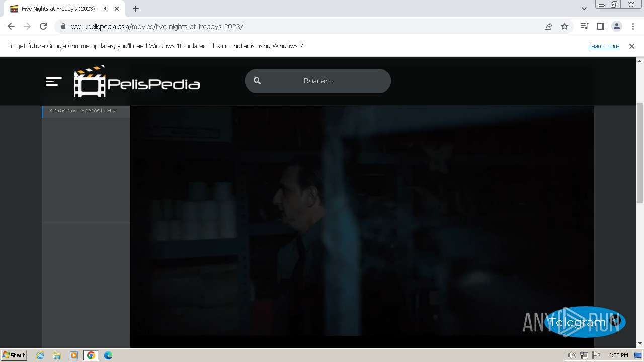
Task: Click the PelisPedia logo
Action: click(137, 81)
